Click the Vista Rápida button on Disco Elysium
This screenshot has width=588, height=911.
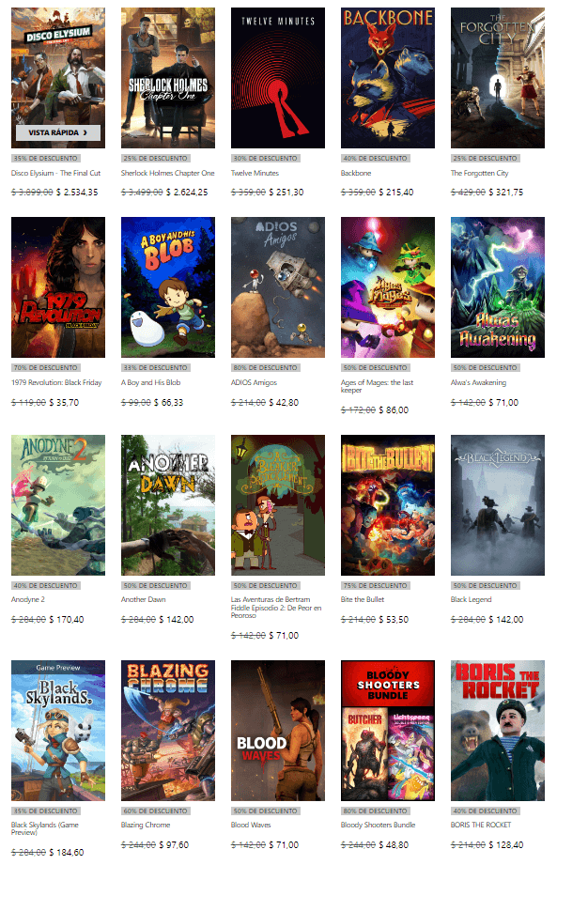(57, 132)
